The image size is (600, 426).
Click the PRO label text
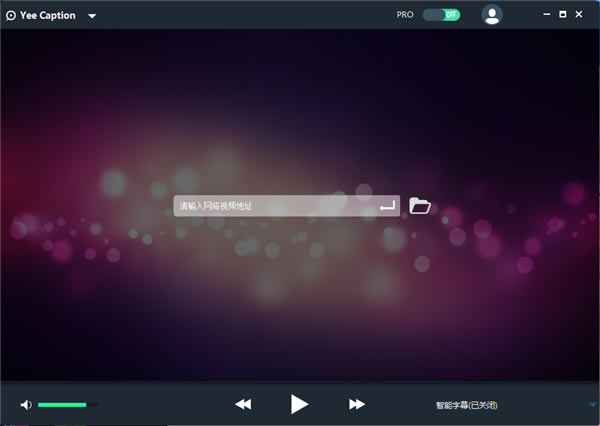[405, 15]
